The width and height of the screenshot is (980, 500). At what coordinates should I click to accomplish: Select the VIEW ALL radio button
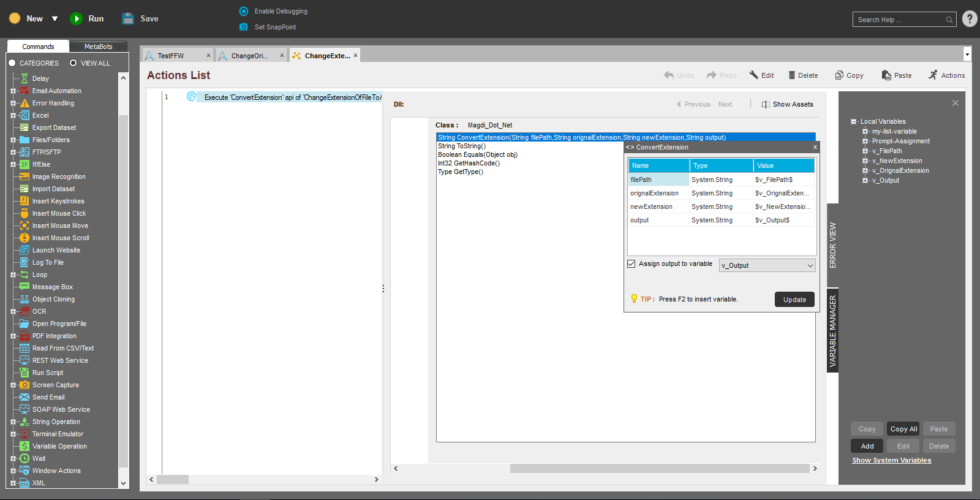(x=73, y=63)
